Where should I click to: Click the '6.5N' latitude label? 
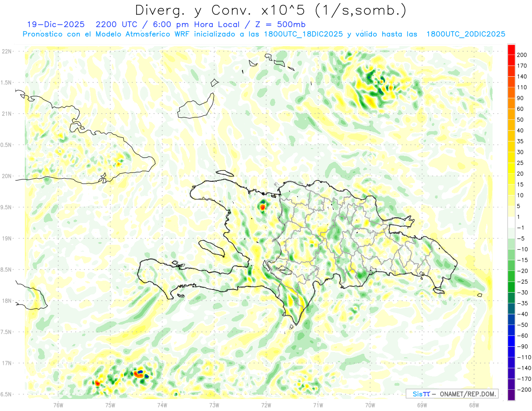[6, 395]
